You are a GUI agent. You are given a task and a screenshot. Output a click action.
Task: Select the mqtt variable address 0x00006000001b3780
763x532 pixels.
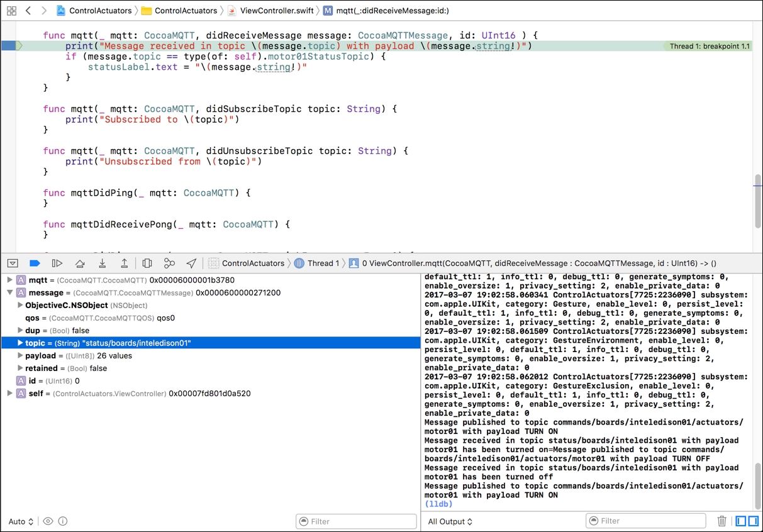[x=192, y=280]
